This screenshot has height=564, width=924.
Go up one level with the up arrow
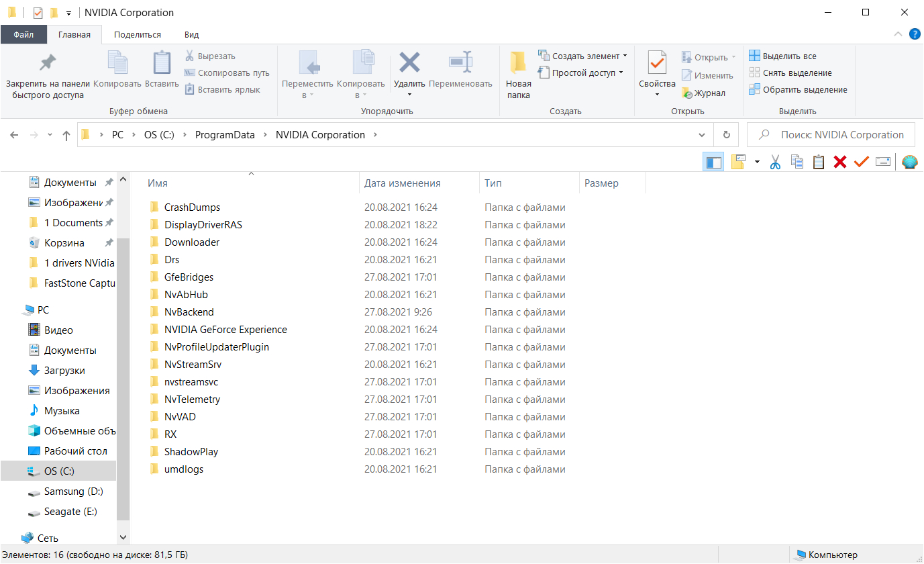[x=66, y=135]
